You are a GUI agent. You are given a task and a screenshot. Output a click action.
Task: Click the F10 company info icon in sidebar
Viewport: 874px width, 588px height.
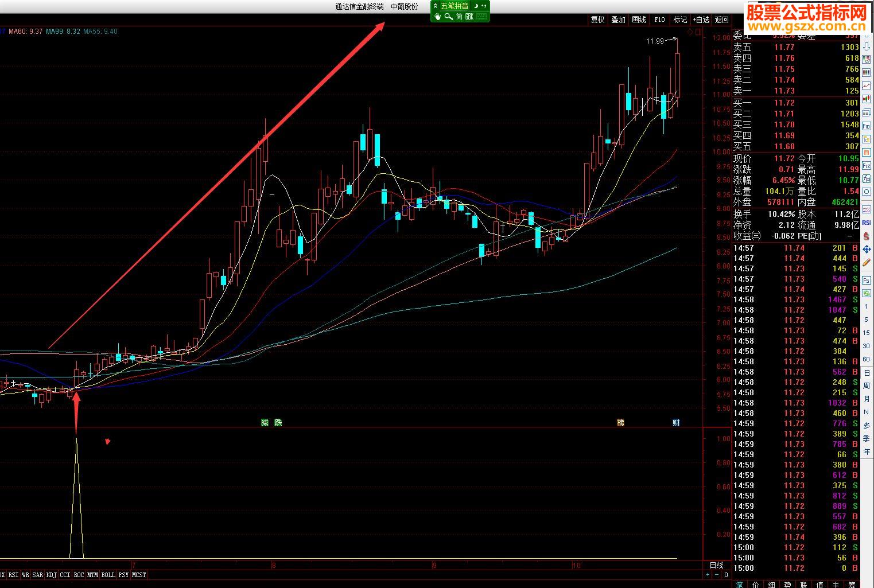[867, 126]
